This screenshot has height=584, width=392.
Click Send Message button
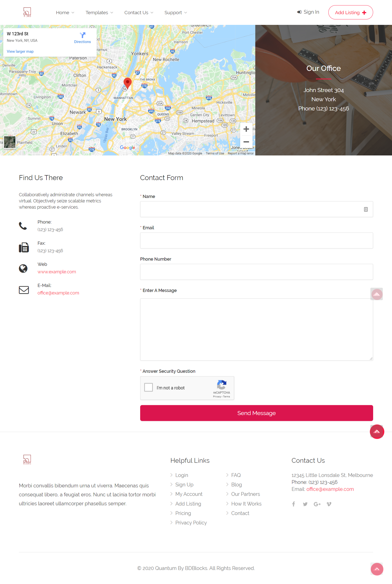coord(256,413)
